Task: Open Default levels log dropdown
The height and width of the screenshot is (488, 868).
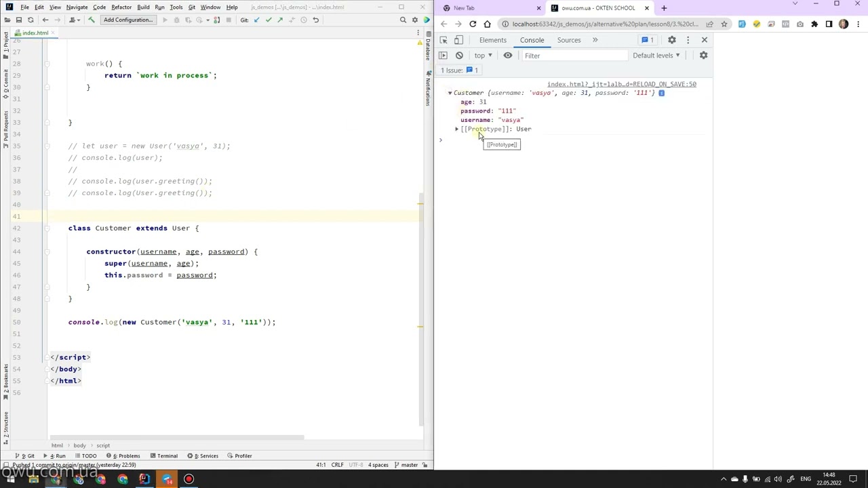Action: click(656, 56)
